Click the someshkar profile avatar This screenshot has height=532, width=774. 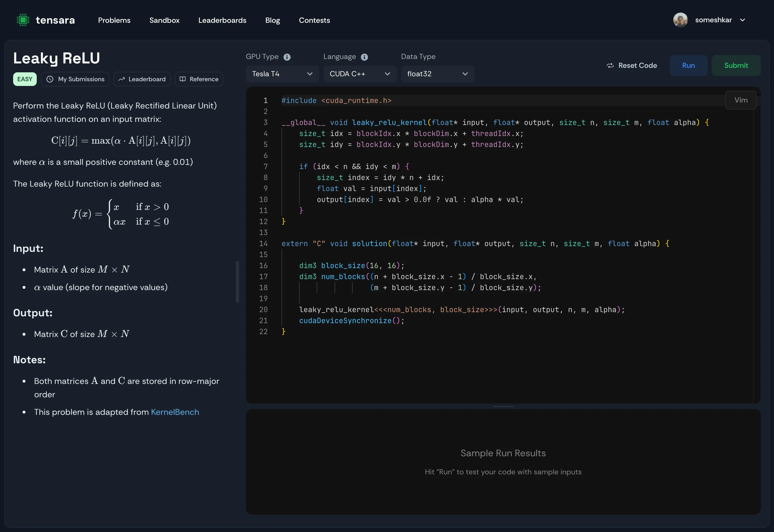click(x=680, y=20)
